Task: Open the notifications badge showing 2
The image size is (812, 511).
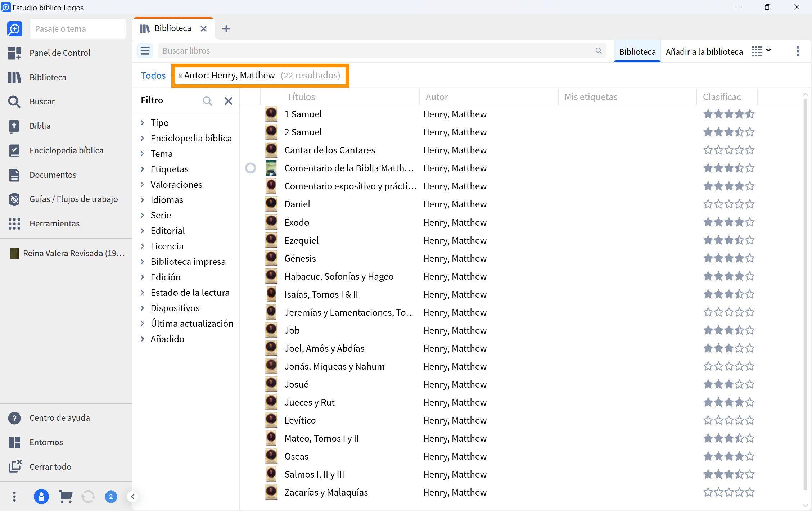Action: click(x=111, y=497)
